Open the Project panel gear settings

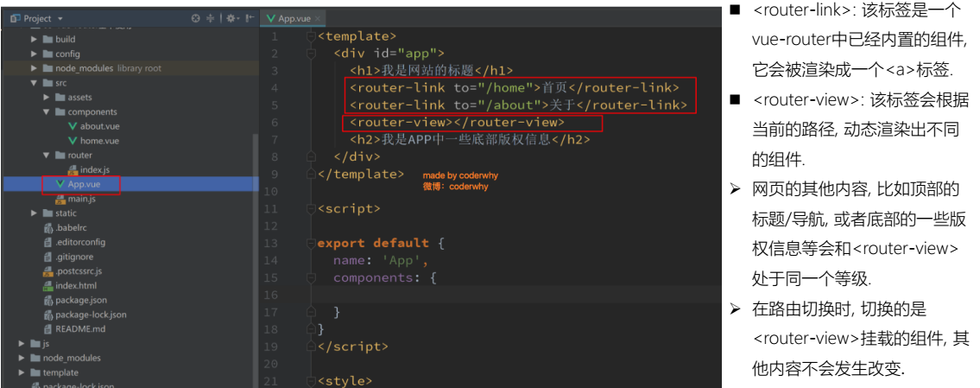(x=231, y=18)
